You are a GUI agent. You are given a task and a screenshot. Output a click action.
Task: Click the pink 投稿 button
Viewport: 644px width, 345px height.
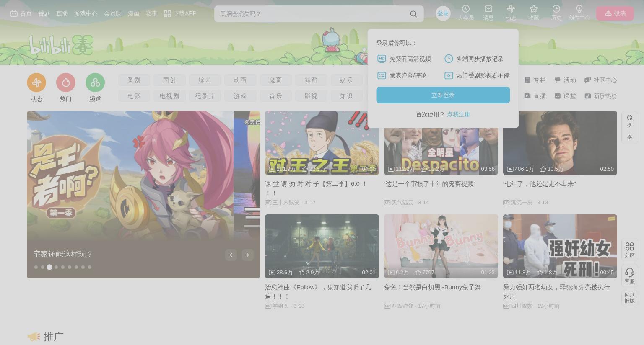(x=615, y=13)
